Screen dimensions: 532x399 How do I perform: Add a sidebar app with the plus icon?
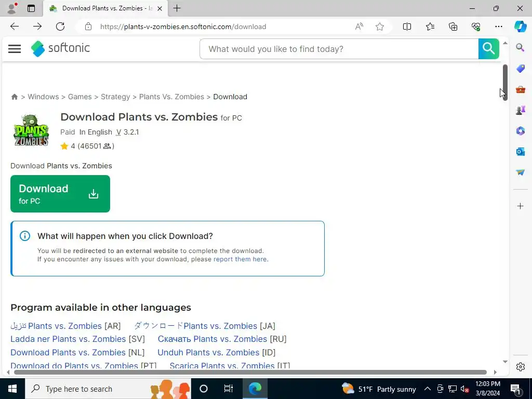coord(520,206)
